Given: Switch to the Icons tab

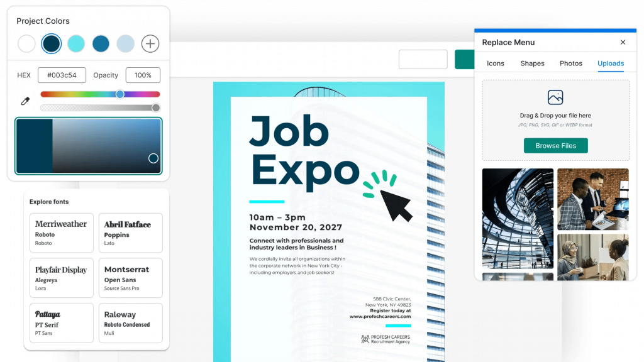Looking at the screenshot, I should point(496,63).
